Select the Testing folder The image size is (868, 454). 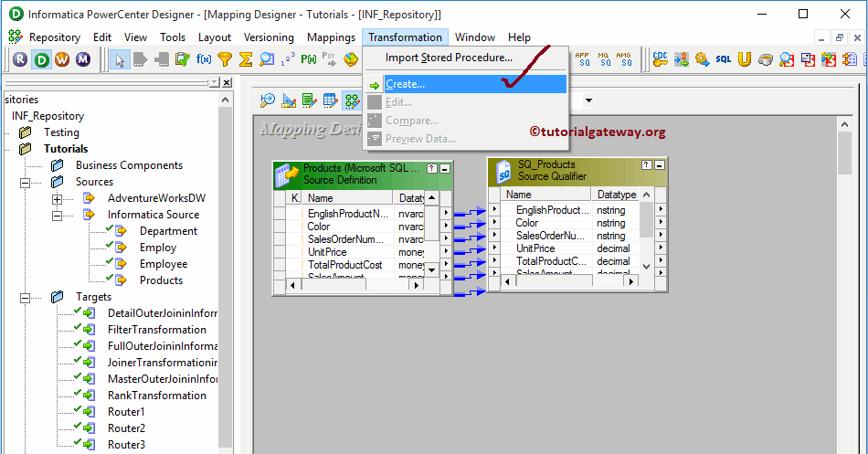61,132
